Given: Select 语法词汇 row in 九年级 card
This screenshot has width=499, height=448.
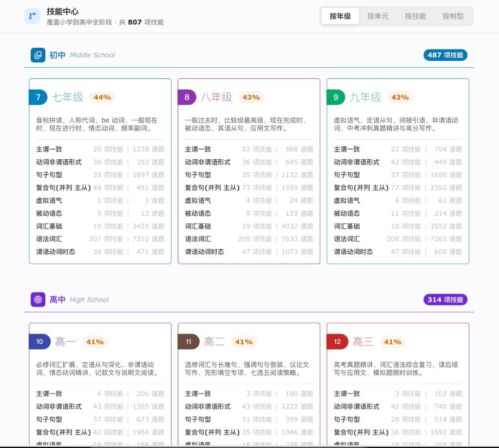Looking at the screenshot, I should (x=398, y=239).
